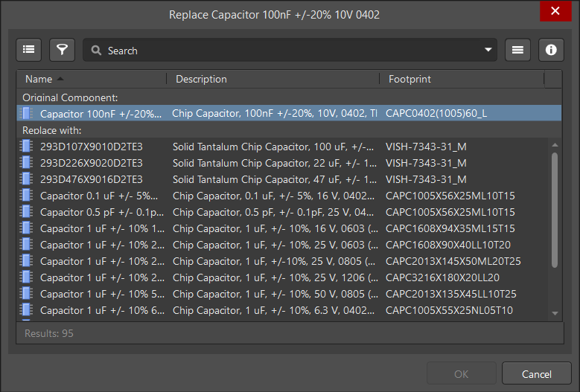Image resolution: width=580 pixels, height=392 pixels.
Task: Open the filter funnel button
Action: pos(63,50)
